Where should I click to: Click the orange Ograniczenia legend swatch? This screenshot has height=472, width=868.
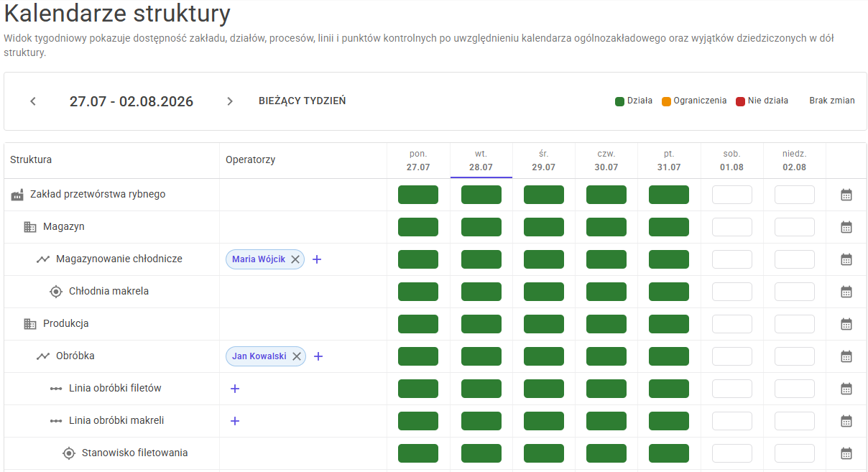point(666,101)
